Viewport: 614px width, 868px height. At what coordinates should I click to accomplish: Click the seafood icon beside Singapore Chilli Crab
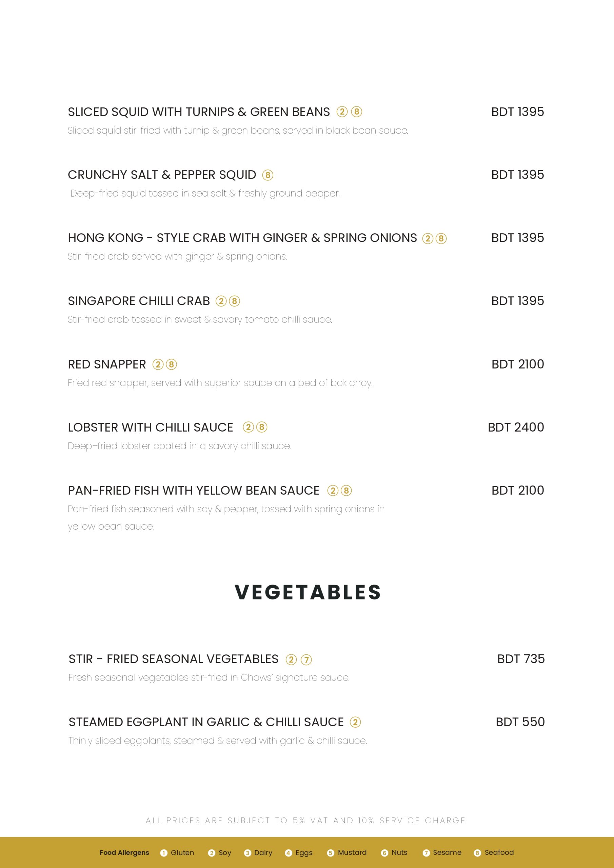234,301
